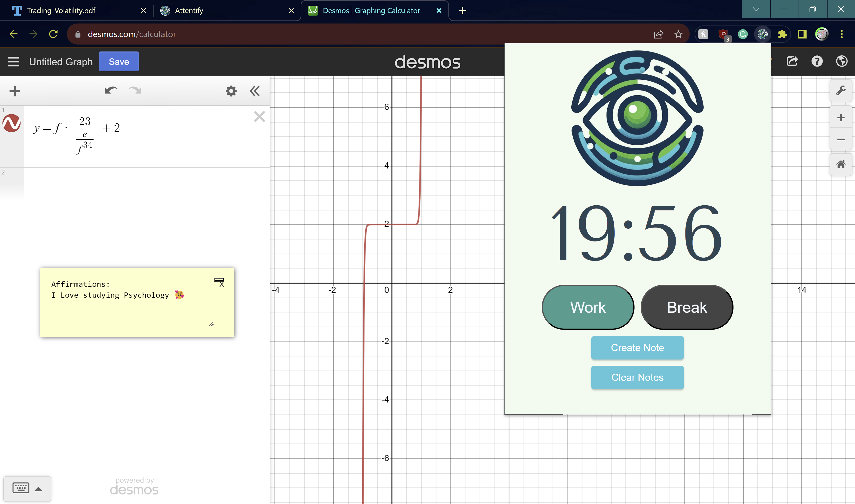Open the Add Item plus dropdown
Screen dimensions: 855x504
tap(15, 91)
